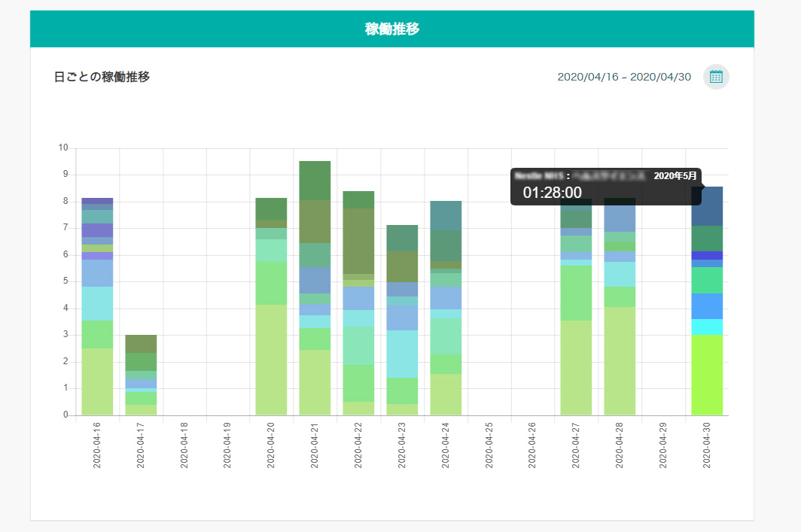The height and width of the screenshot is (532, 801).
Task: Click the y-axis value 0
Action: 65,415
